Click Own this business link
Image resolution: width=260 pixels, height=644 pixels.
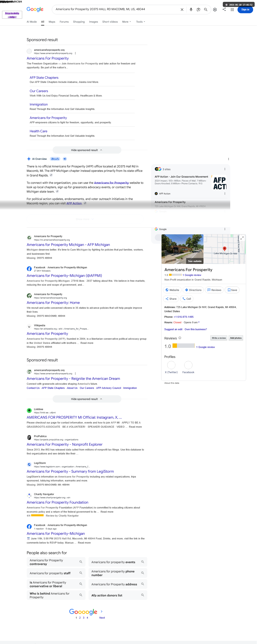(x=196, y=329)
